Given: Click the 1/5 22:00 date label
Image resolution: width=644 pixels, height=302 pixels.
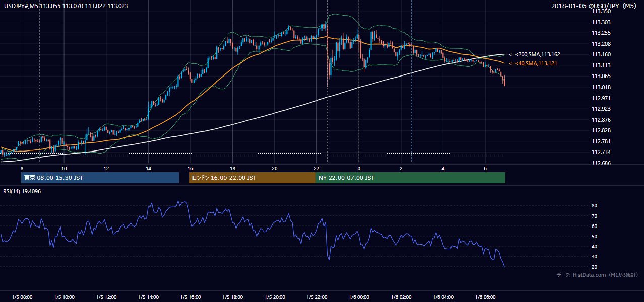Looking at the screenshot, I should pyautogui.click(x=316, y=297).
